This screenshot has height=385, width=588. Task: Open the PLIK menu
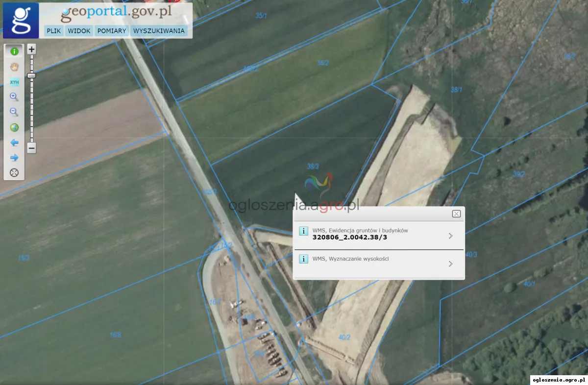[x=53, y=31]
